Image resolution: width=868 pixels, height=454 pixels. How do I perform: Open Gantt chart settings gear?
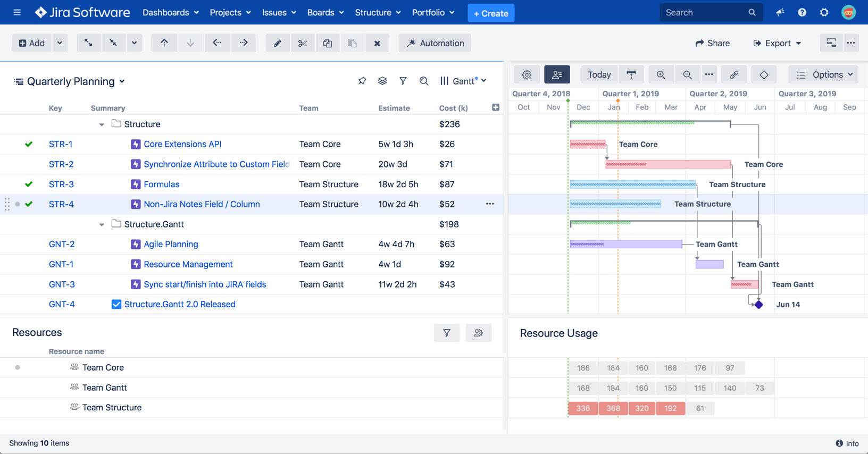click(527, 75)
